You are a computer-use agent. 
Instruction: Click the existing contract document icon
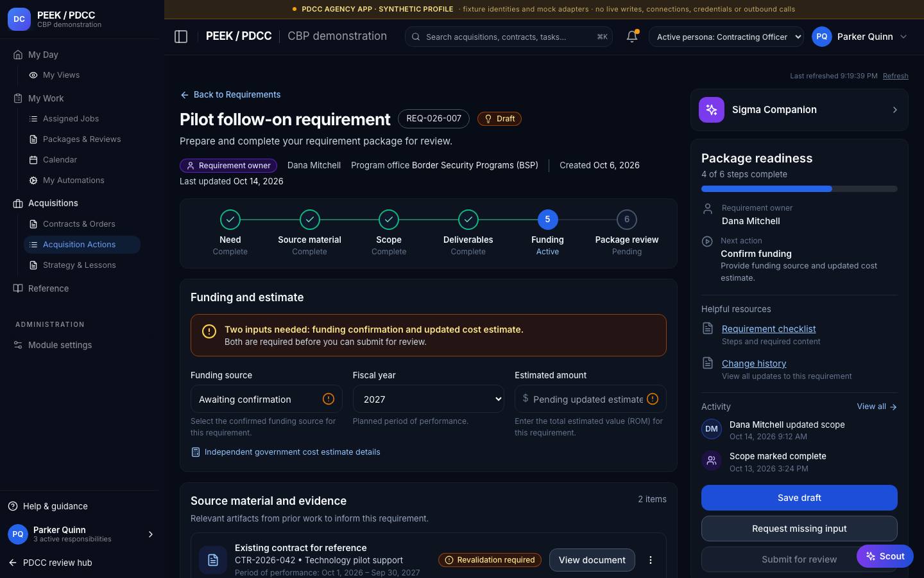[x=212, y=560]
